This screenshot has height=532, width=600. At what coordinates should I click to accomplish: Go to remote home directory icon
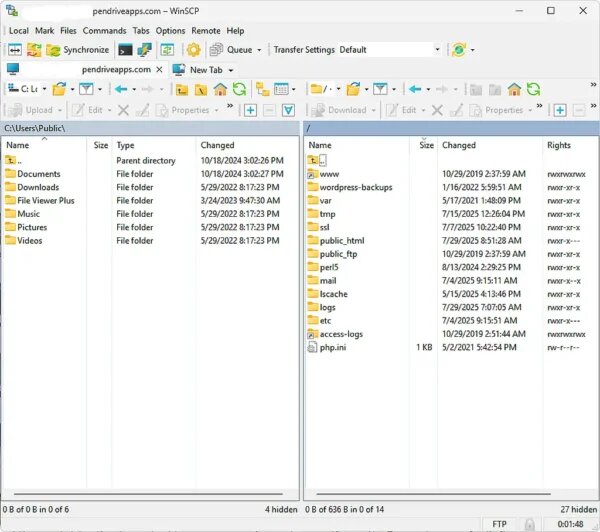[514, 90]
